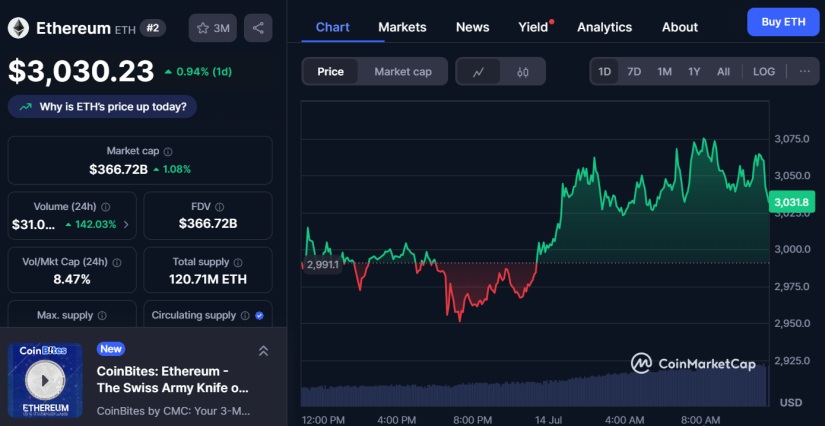Open the News tab

point(472,27)
